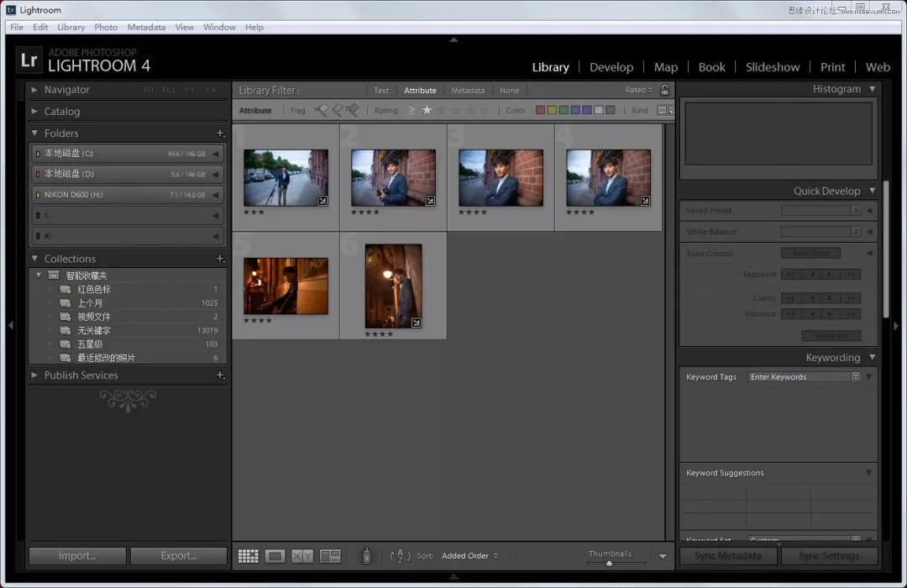The height and width of the screenshot is (588, 907).
Task: Expand the Navigator panel
Action: 34,90
